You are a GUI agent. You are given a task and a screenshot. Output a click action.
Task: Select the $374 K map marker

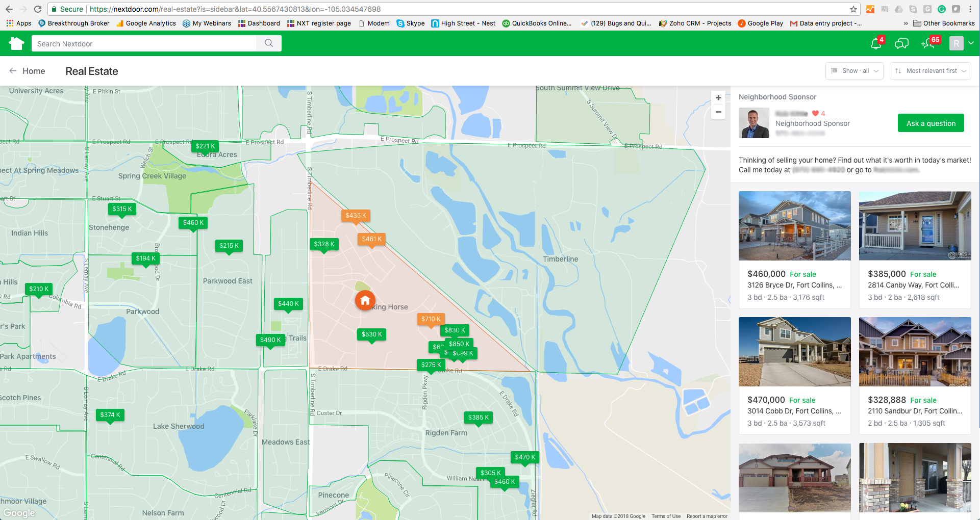pos(110,415)
